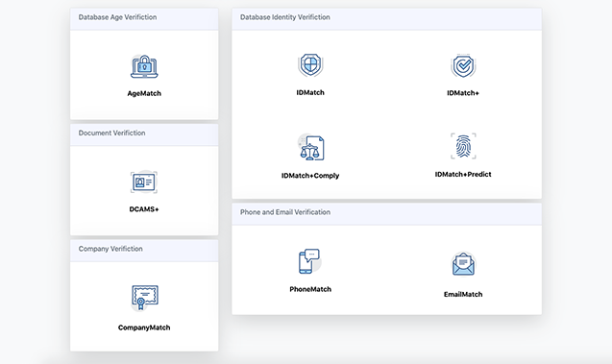Choose the IDMatch+Predict label
Screen dimensions: 612x364
pyautogui.click(x=463, y=175)
